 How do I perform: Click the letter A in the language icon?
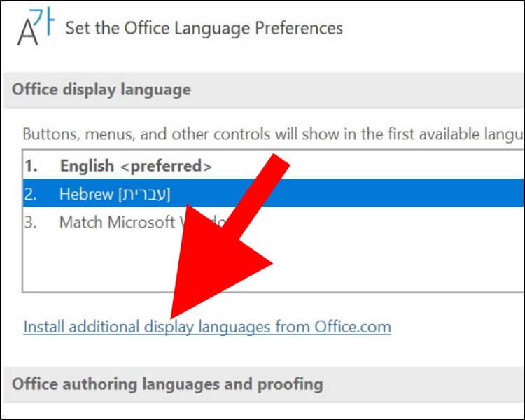click(27, 34)
